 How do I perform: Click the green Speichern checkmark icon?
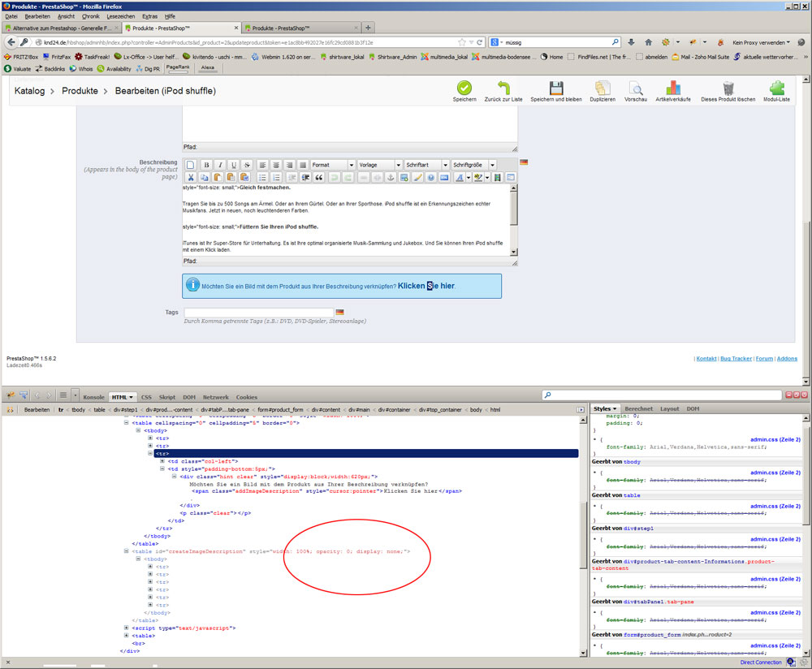click(x=464, y=88)
